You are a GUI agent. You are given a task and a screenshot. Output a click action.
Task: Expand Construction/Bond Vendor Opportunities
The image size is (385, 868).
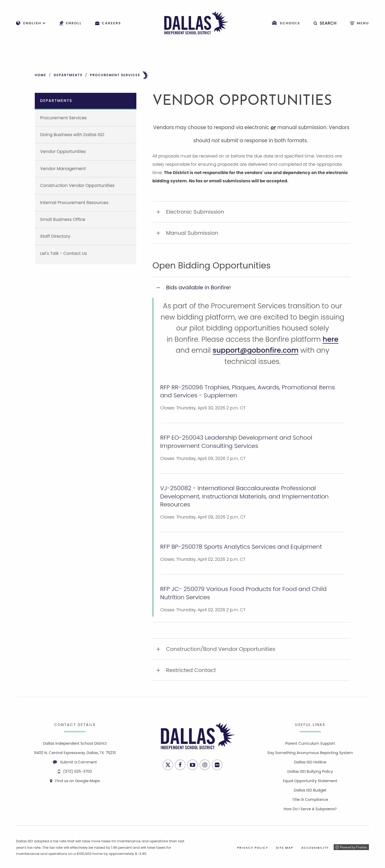[220, 649]
